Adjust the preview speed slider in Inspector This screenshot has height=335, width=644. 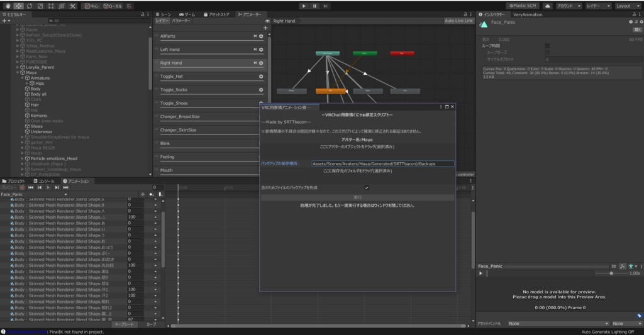[611, 273]
